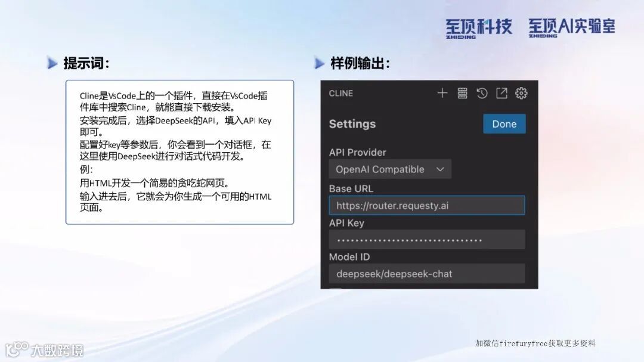Click the Base URL label
Viewport: 644px width, 362px height.
pos(351,188)
